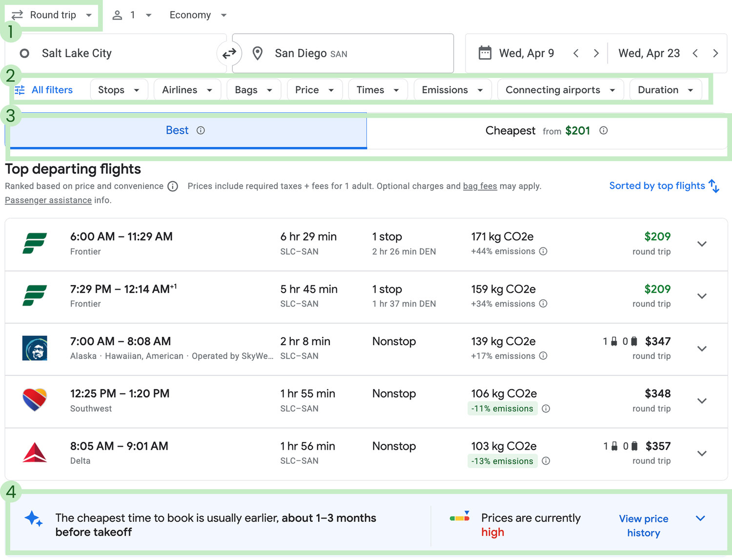Show info for -11% emissions

tap(546, 409)
